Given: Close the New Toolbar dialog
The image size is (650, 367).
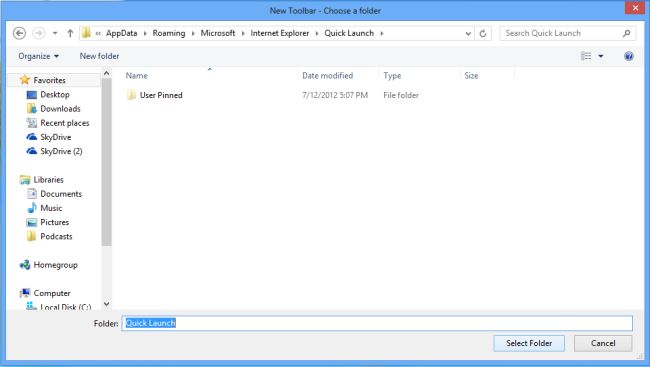Looking at the screenshot, I should [635, 8].
